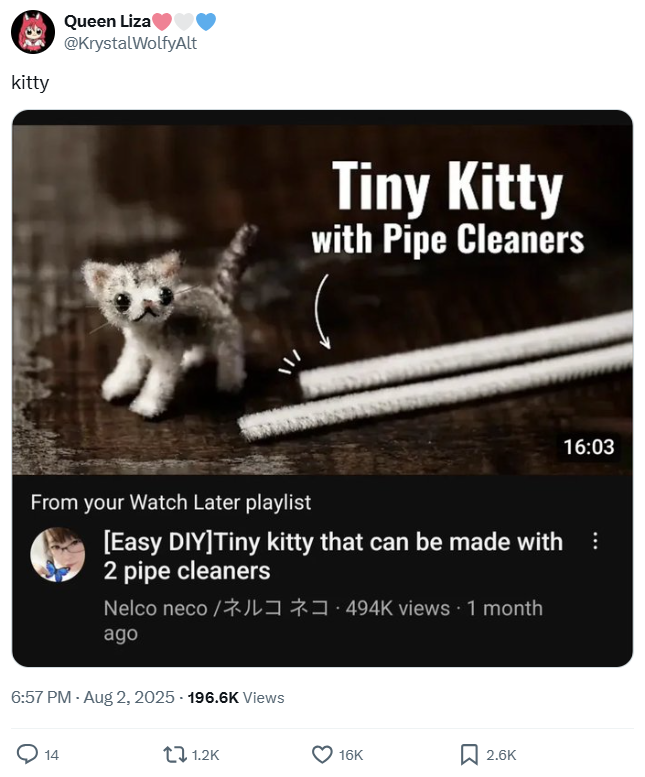Click the 16:03 duration badge

[x=589, y=446]
